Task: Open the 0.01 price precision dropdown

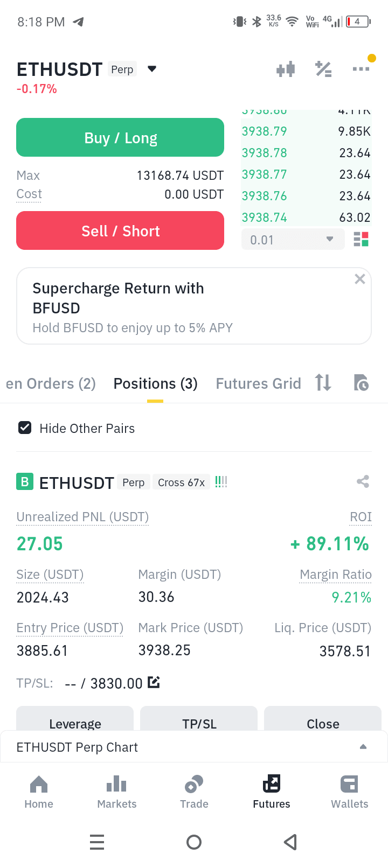Action: pos(293,240)
